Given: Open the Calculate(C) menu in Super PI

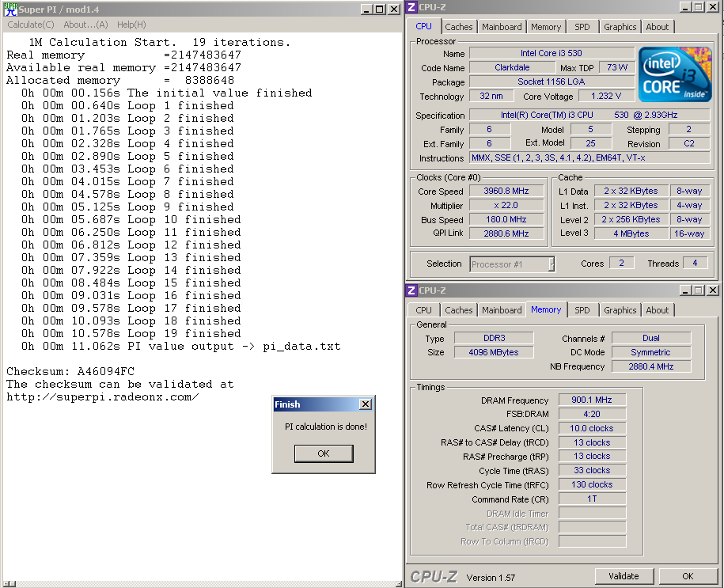Looking at the screenshot, I should [31, 25].
